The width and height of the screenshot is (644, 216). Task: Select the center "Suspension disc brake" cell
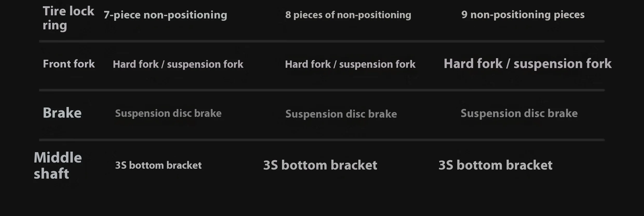341,114
